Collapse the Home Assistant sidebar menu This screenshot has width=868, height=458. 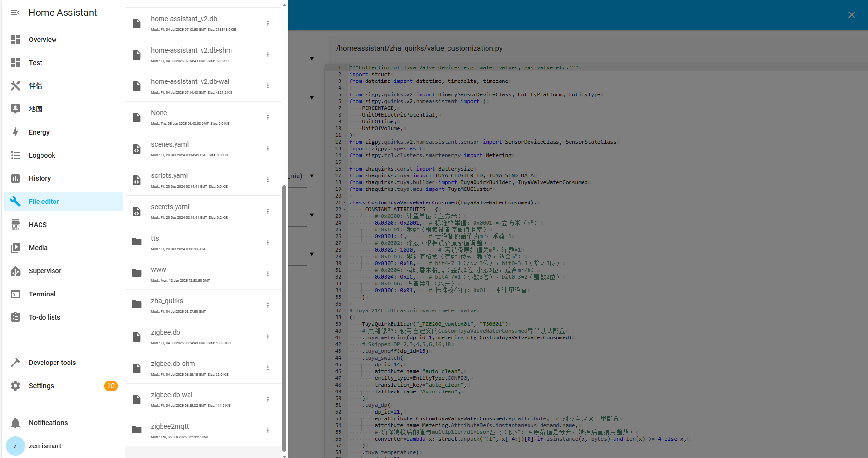pyautogui.click(x=15, y=13)
